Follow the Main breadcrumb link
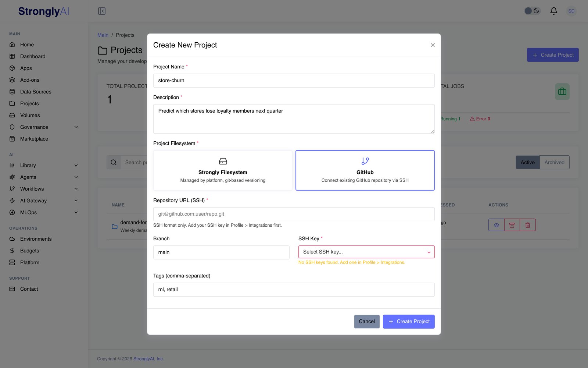Image resolution: width=588 pixels, height=368 pixels. click(x=103, y=35)
